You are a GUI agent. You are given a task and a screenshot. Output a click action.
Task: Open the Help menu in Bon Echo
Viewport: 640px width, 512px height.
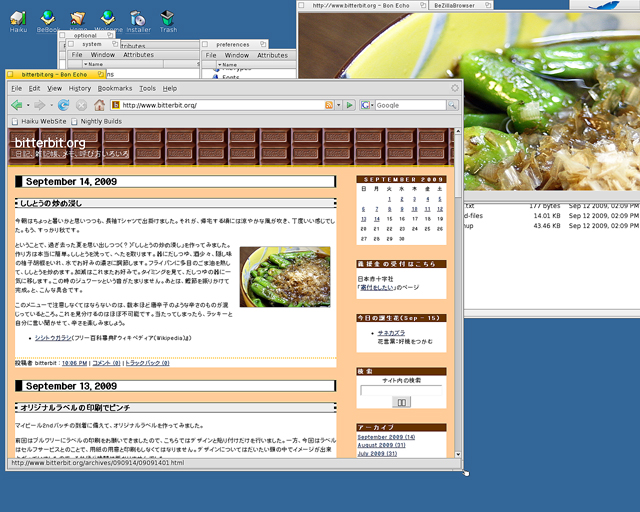tap(170, 88)
